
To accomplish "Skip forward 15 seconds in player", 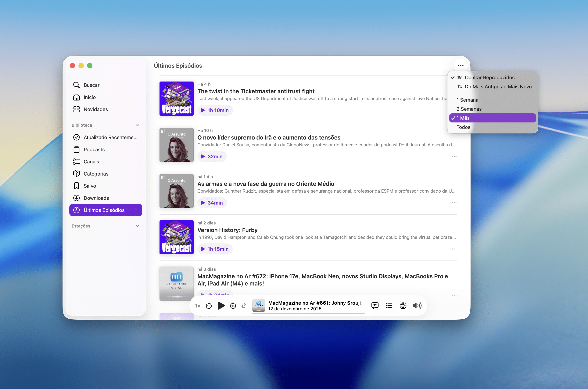I will pyautogui.click(x=233, y=306).
